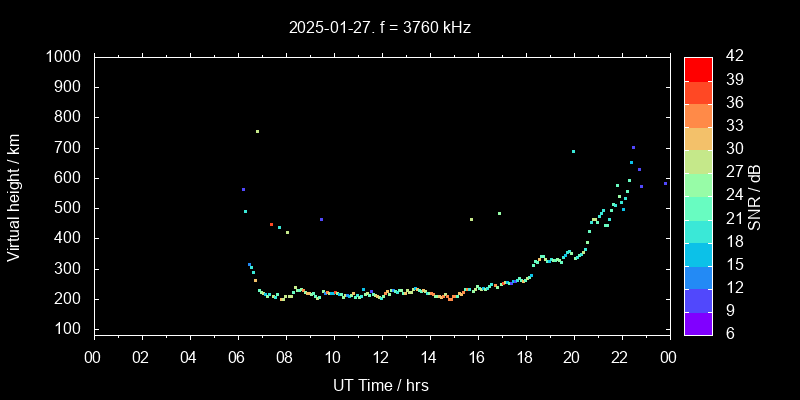Click the indigo 9–12 dB colorbar segment
The height and width of the screenshot is (400, 800).
pos(698,299)
